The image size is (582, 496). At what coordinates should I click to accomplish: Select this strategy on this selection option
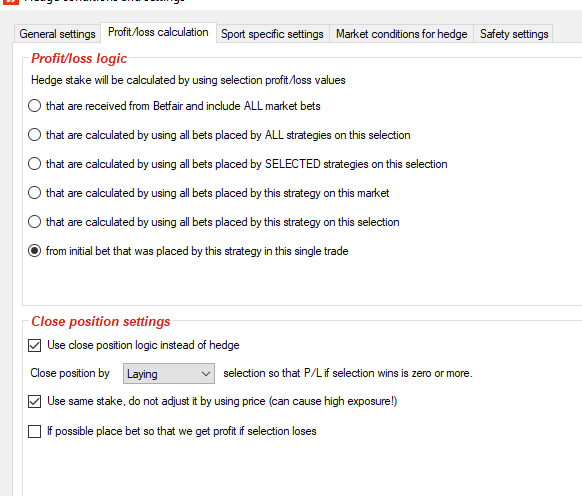point(35,222)
